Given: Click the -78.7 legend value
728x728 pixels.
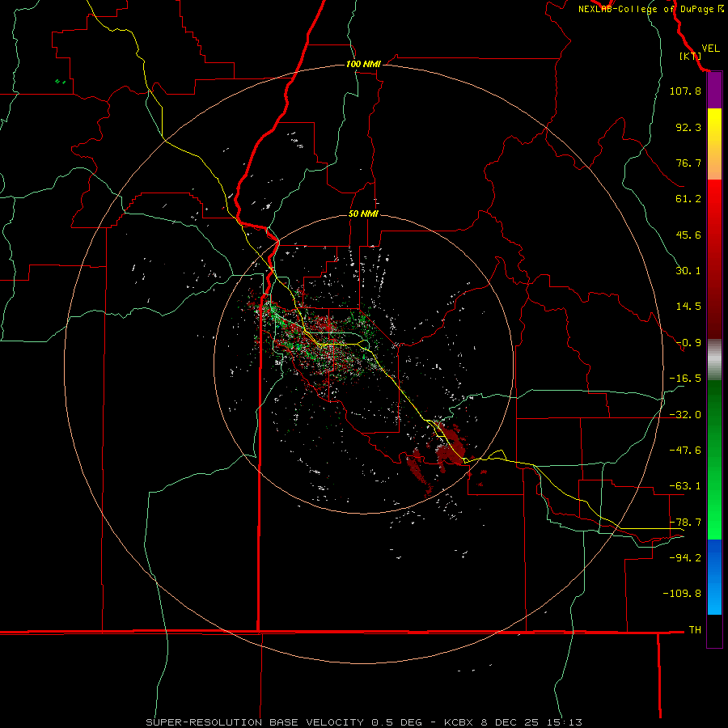Looking at the screenshot, I should click(x=685, y=523).
